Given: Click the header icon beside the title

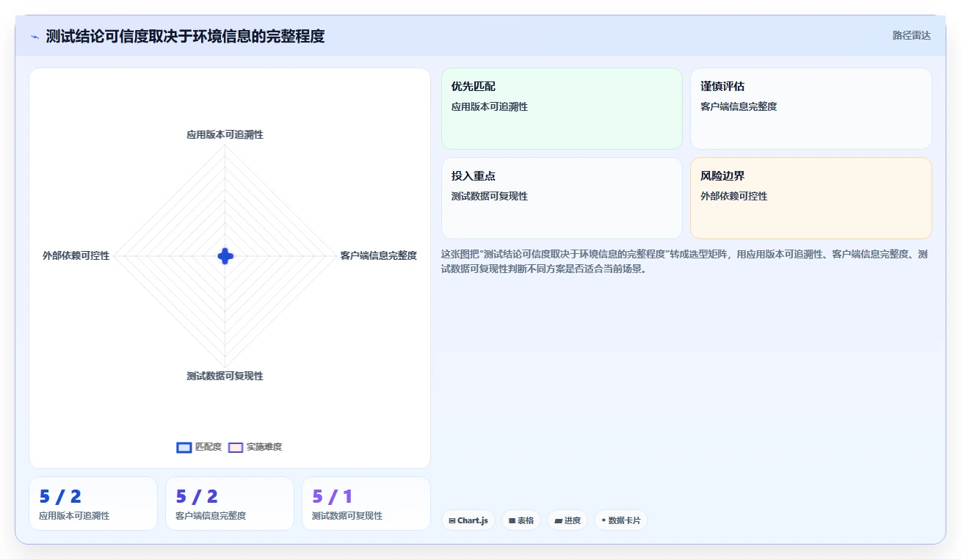Looking at the screenshot, I should coord(35,37).
